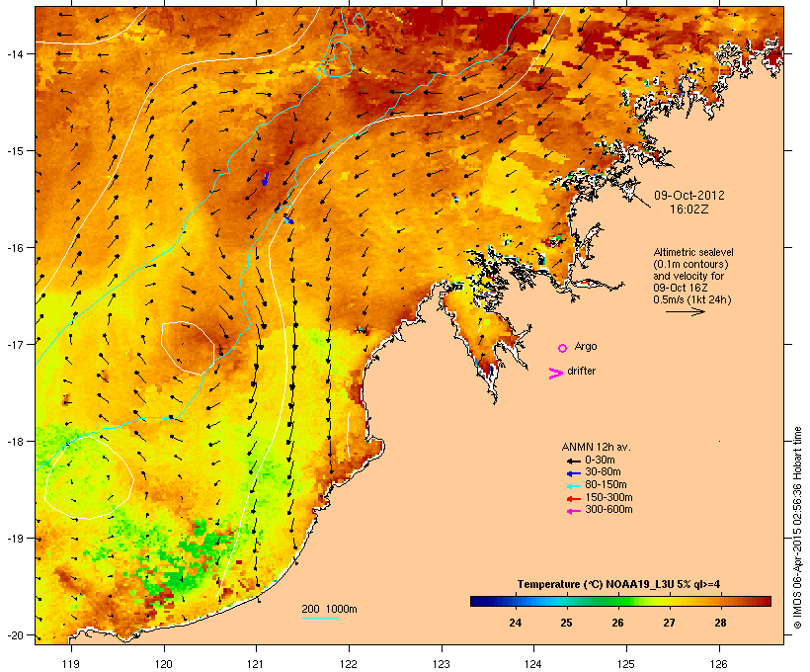Click the magenta 300-600m legend arrow
Screen dimensions: 810x672
tap(573, 511)
